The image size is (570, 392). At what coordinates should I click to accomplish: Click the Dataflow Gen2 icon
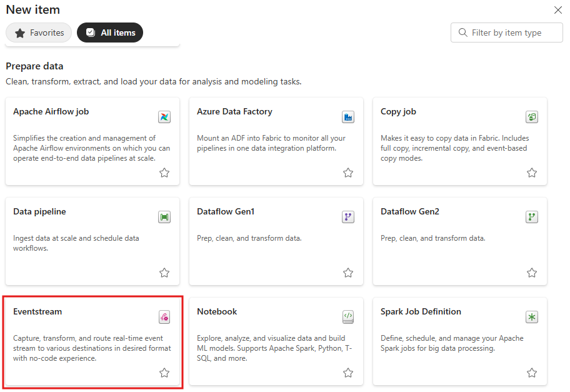tap(532, 217)
